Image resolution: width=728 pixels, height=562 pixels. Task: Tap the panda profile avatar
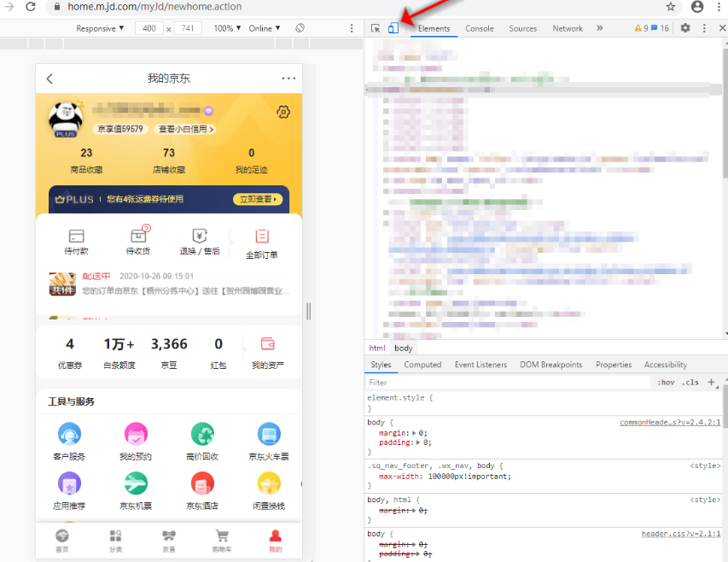click(x=66, y=120)
